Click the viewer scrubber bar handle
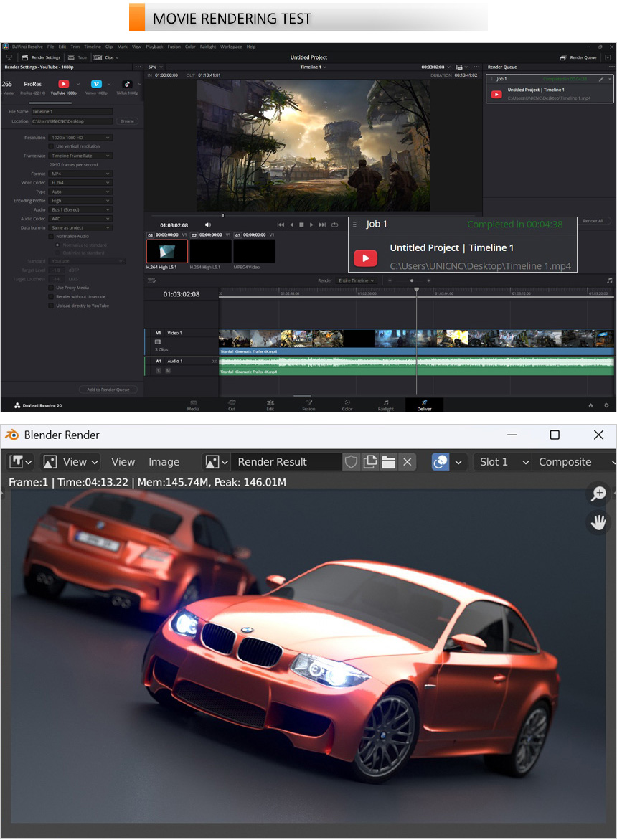 pos(223,215)
